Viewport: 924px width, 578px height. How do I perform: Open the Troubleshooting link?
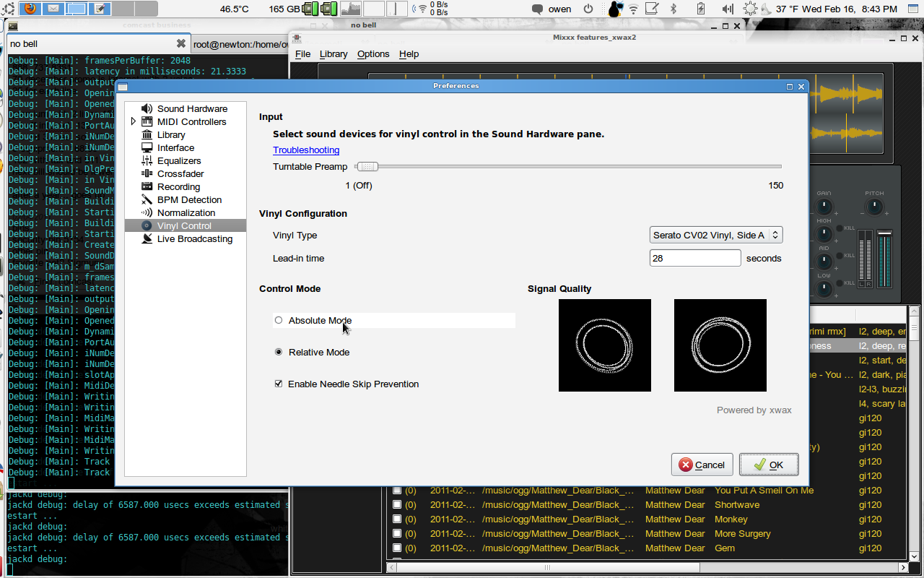(306, 150)
